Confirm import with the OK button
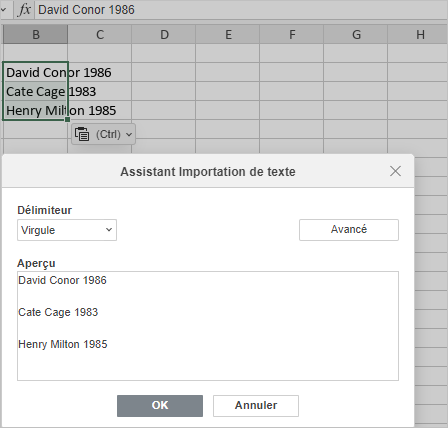Viewport: 448px width, 428px height. 160,406
